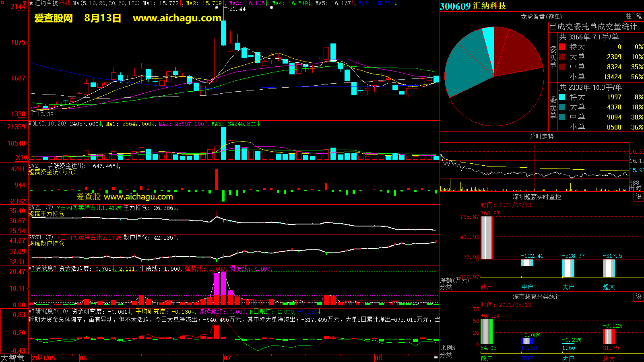The image size is (644, 362).
Task: Open the AI活跃度2 indicator label
Action: coord(43,268)
